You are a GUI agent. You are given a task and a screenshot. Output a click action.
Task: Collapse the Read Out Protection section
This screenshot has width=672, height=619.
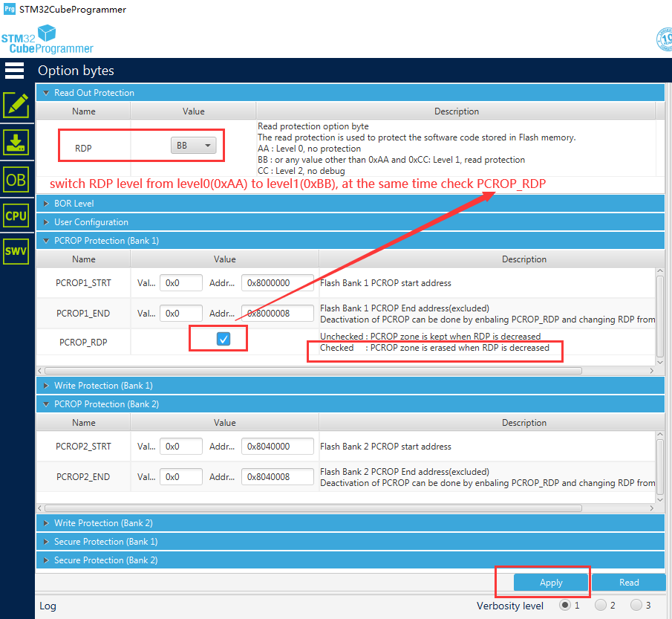350,93
